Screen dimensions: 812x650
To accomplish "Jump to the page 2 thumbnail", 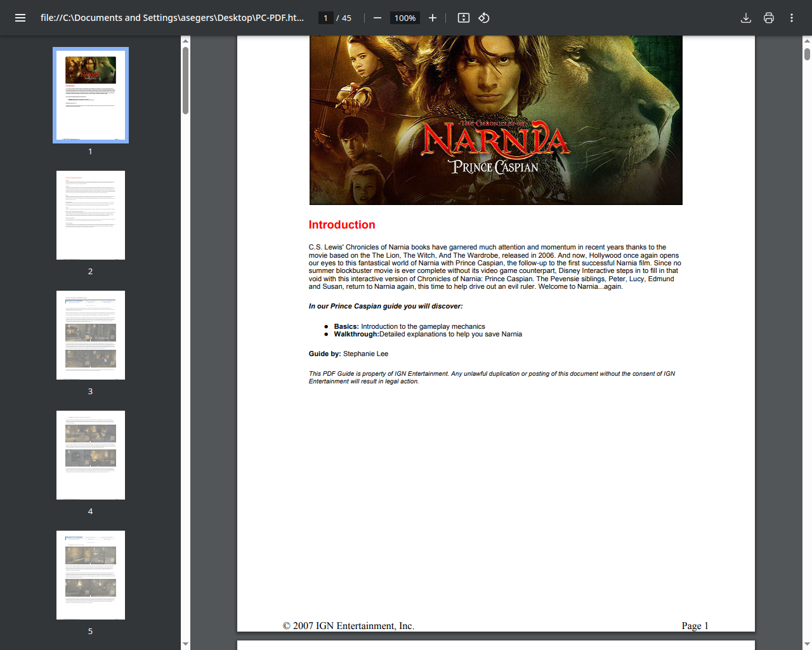I will [x=91, y=215].
